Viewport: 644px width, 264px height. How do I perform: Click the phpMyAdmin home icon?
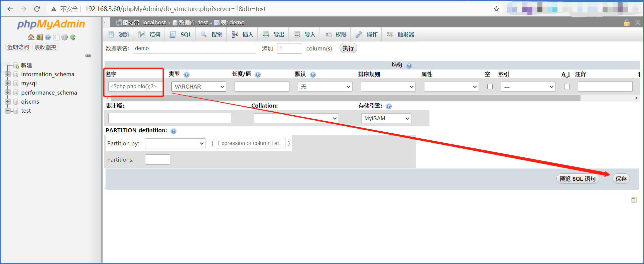(x=31, y=37)
